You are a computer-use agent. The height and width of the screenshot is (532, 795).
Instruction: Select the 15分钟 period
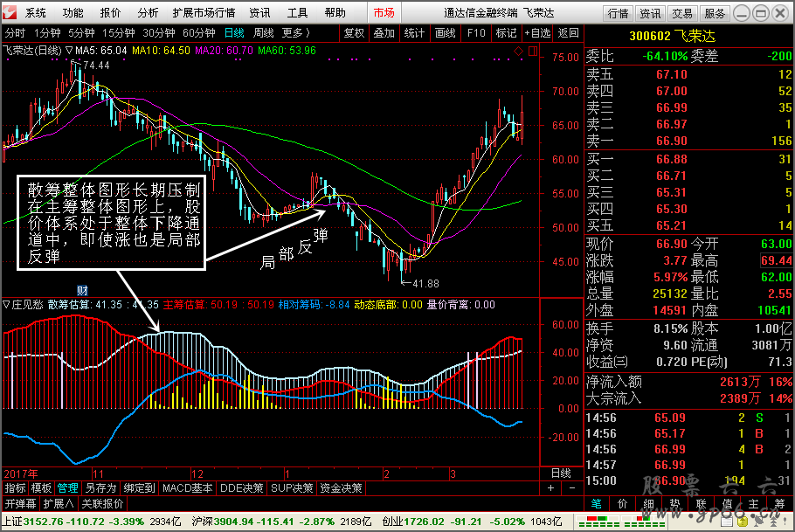tap(119, 33)
